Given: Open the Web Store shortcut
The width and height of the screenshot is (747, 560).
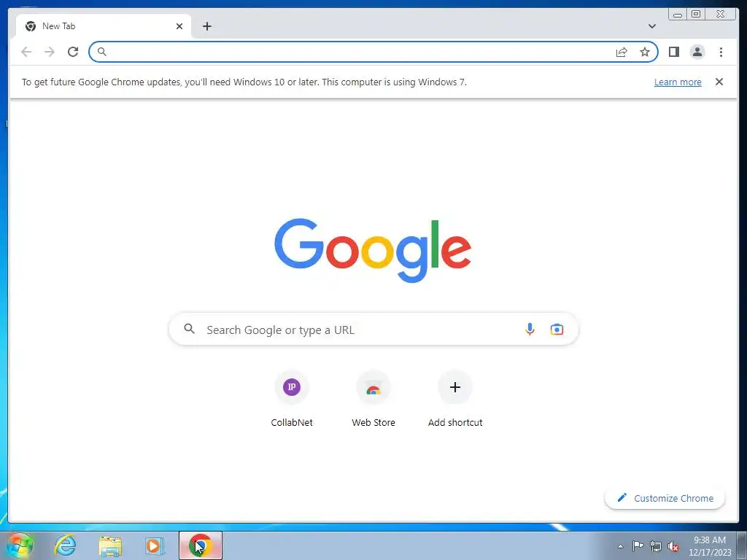Looking at the screenshot, I should [373, 400].
